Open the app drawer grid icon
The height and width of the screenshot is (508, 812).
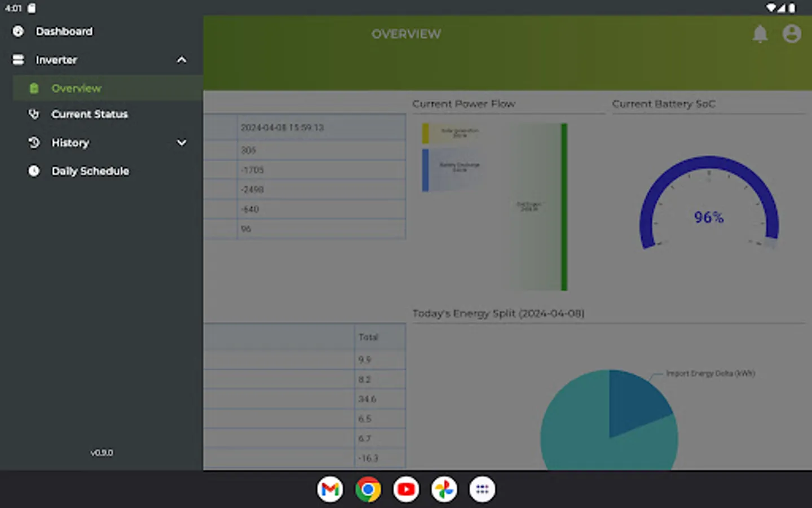coord(482,489)
